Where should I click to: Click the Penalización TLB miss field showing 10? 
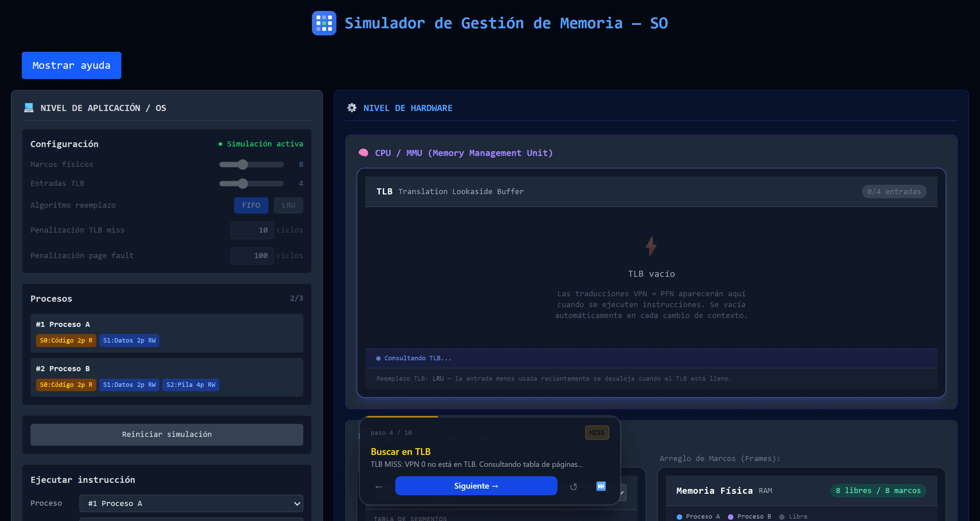point(252,230)
